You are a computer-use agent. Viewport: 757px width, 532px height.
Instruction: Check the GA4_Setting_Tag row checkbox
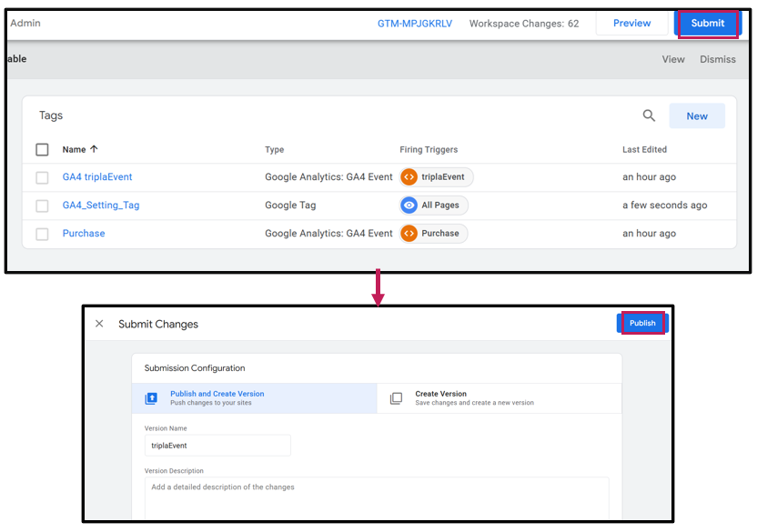coord(42,206)
